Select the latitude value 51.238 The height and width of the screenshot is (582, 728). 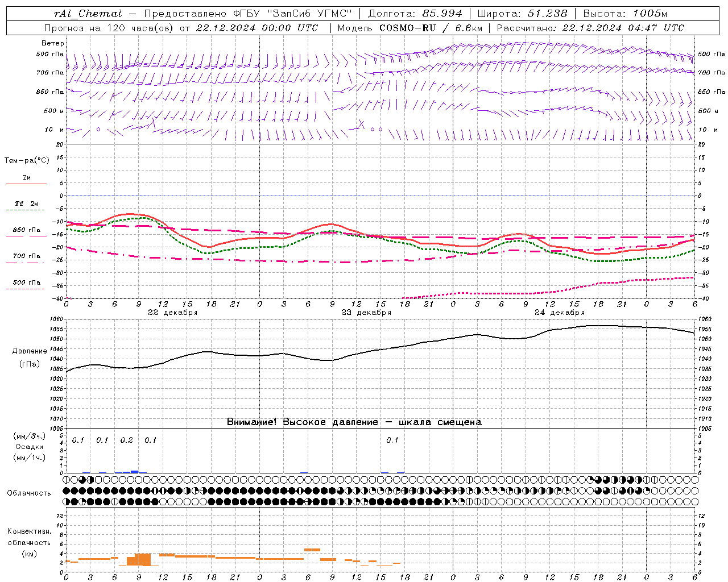coord(547,14)
